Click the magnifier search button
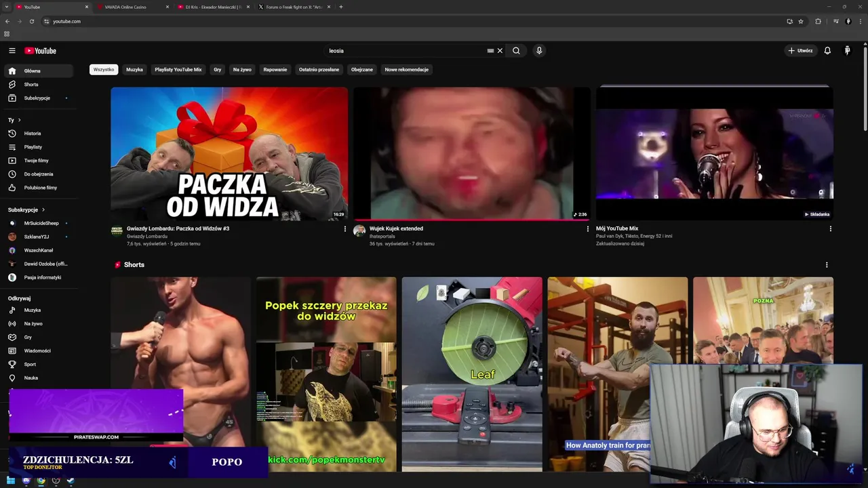Image resolution: width=868 pixels, height=488 pixels. pyautogui.click(x=516, y=51)
